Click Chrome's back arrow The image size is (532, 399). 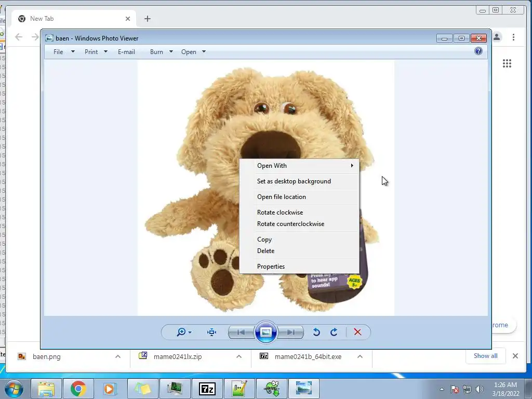pos(19,37)
